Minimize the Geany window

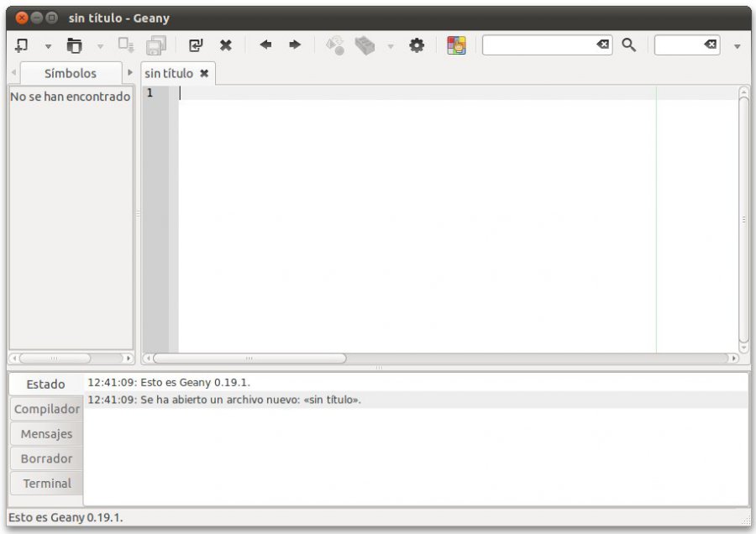pos(37,18)
